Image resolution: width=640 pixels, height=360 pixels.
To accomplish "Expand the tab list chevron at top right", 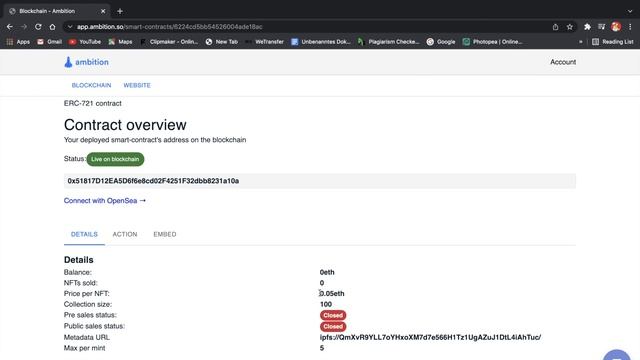I will click(630, 11).
